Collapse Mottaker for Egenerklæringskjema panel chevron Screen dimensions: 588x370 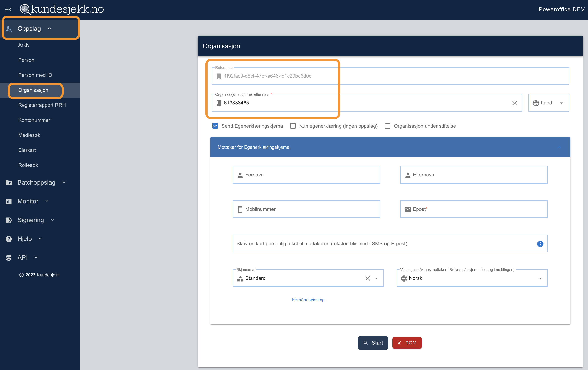[559, 147]
